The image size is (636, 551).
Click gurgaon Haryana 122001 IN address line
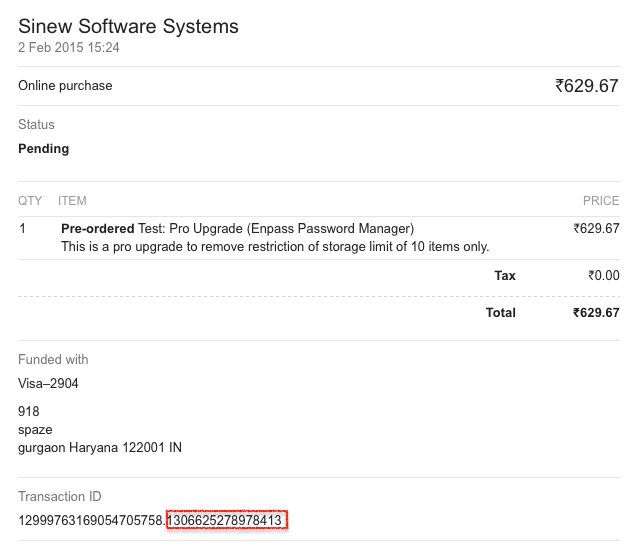click(x=100, y=448)
